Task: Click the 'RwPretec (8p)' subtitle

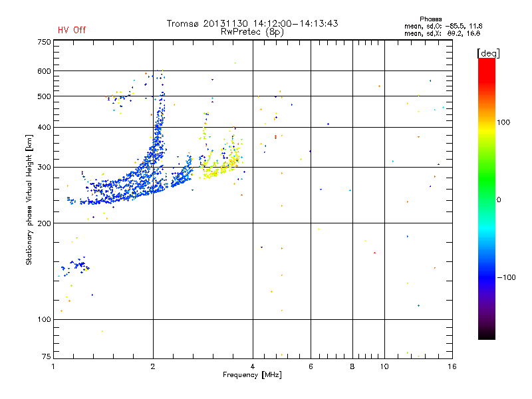Action: pos(252,32)
